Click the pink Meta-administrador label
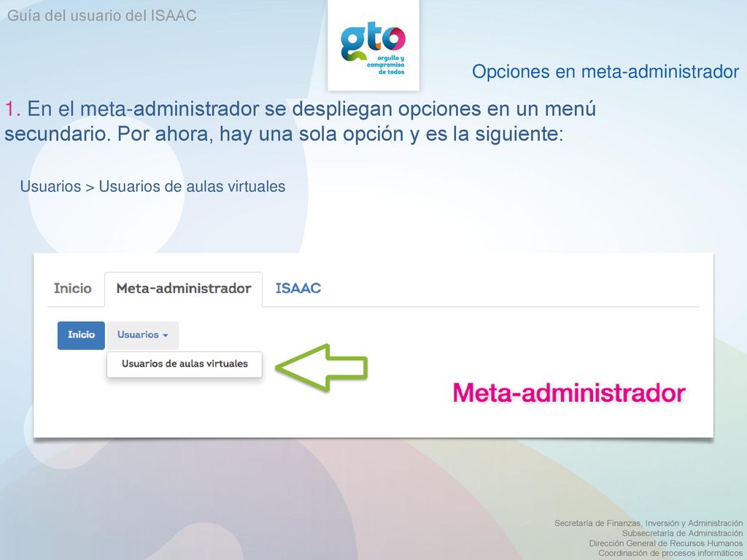Viewport: 747px width, 560px height. point(569,393)
